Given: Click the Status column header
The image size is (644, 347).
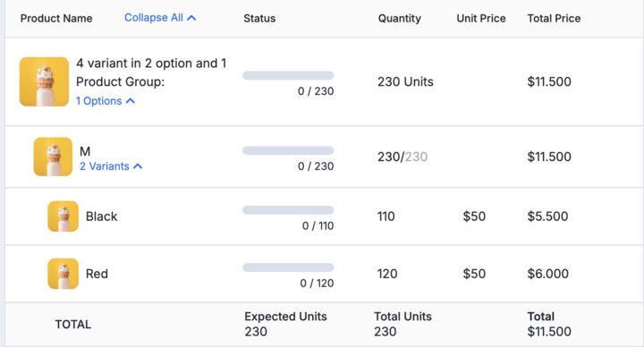Looking at the screenshot, I should click(259, 19).
